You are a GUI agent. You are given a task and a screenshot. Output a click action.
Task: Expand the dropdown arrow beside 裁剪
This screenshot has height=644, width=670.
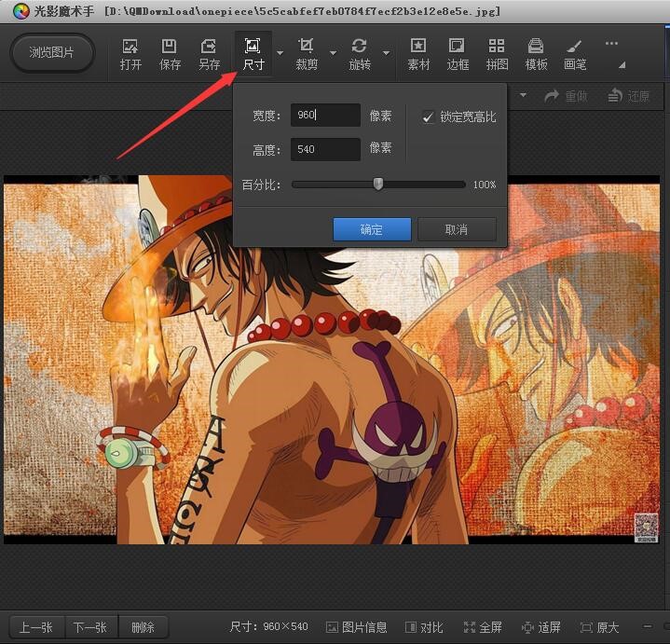click(333, 54)
